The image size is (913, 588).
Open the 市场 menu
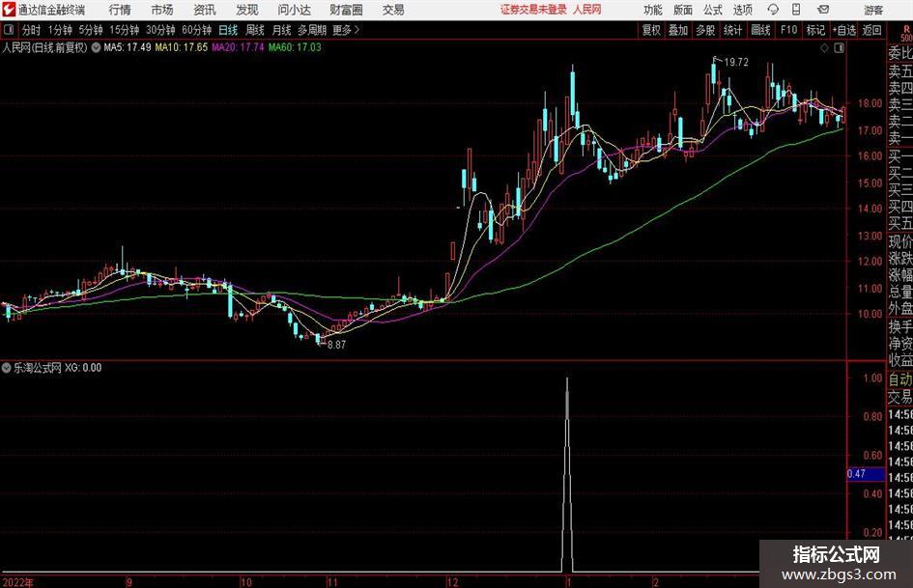pos(162,10)
